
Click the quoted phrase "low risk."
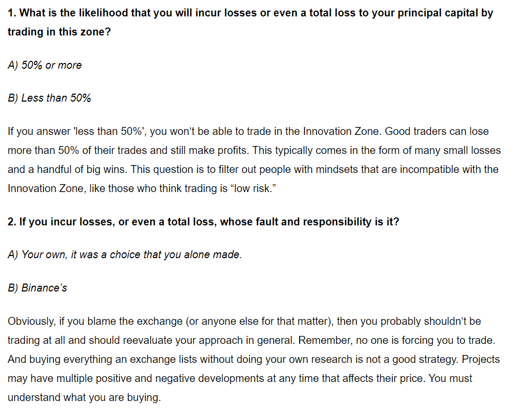[253, 188]
